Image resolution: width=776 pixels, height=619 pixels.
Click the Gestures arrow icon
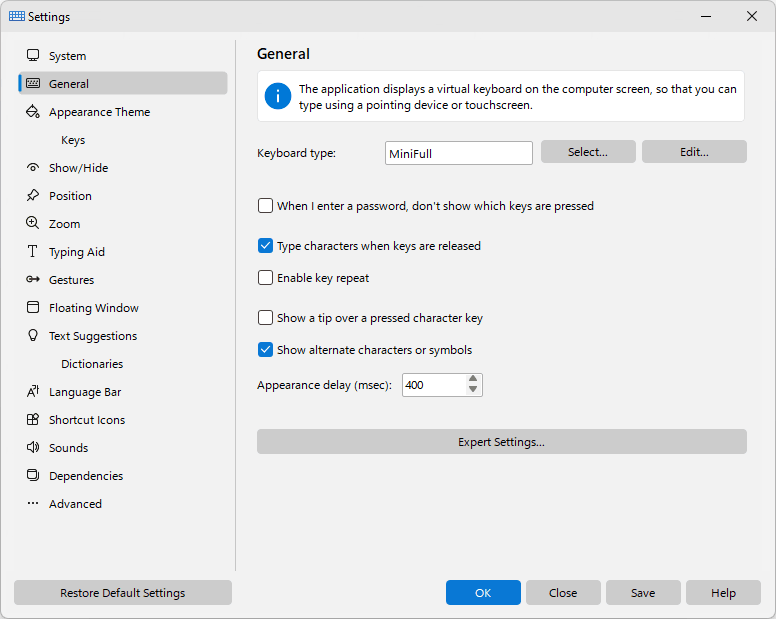[33, 279]
